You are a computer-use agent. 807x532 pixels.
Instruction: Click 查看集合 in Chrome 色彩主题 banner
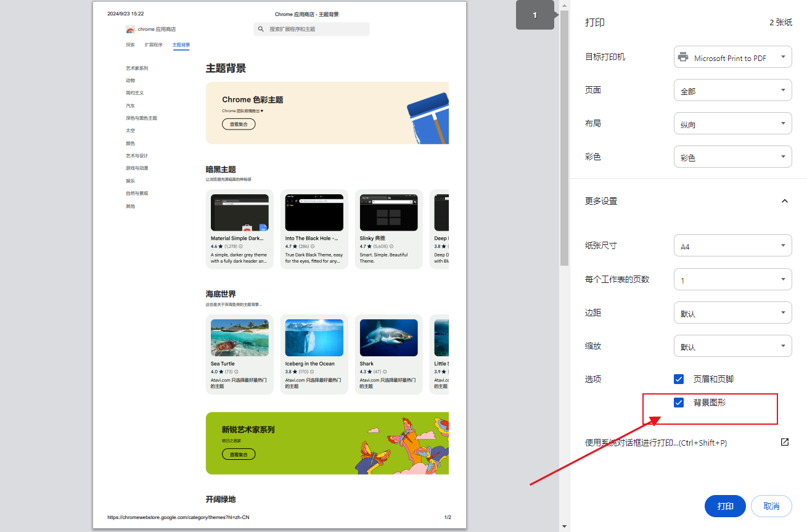point(239,124)
